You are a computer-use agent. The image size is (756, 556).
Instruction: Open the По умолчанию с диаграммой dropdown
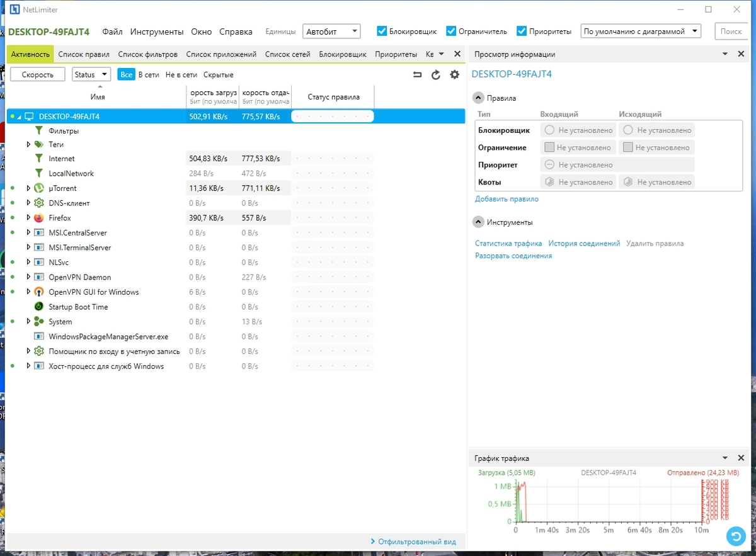click(x=641, y=31)
